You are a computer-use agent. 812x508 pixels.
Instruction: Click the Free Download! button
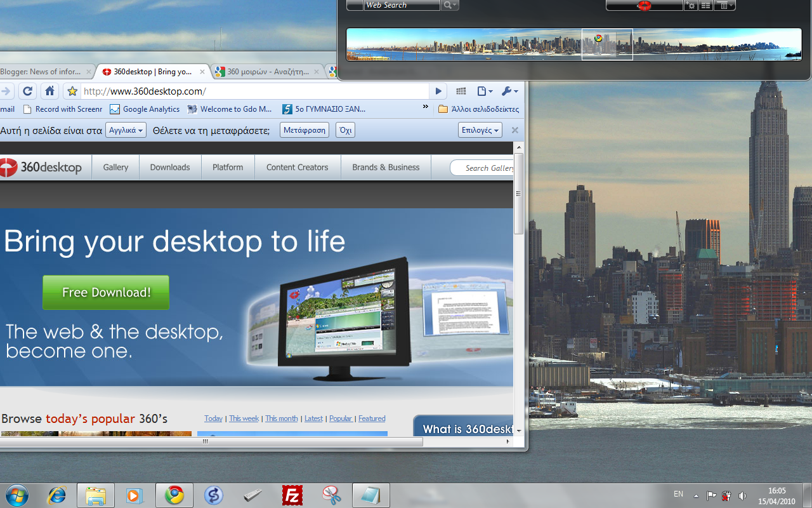(105, 292)
